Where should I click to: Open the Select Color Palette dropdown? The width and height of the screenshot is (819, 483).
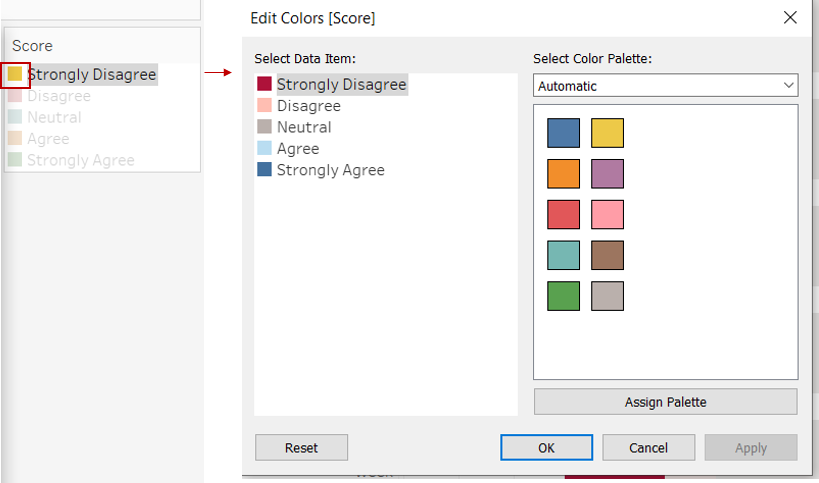665,86
